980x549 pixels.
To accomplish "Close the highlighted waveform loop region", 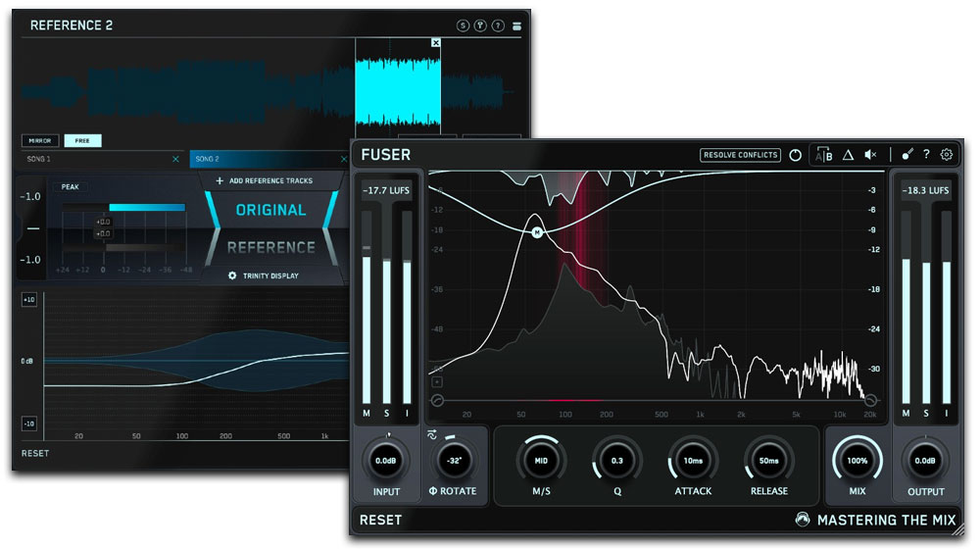I will coord(436,43).
